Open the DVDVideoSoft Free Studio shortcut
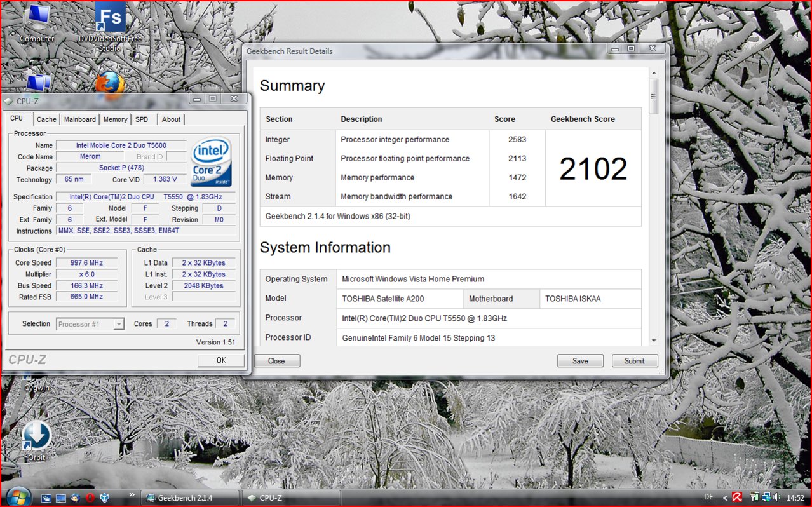The height and width of the screenshot is (507, 812). [110, 19]
